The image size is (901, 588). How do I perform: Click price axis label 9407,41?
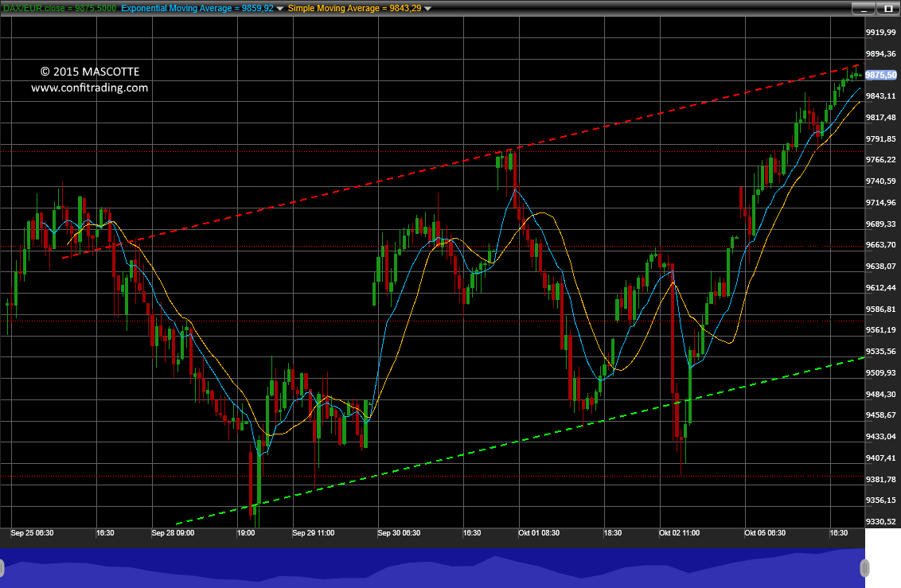[x=881, y=458]
